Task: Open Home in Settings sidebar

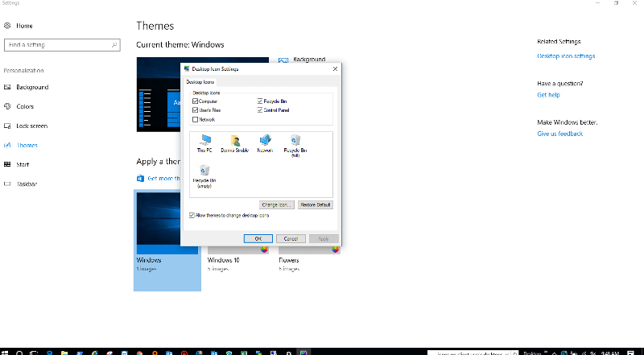Action: pos(24,26)
